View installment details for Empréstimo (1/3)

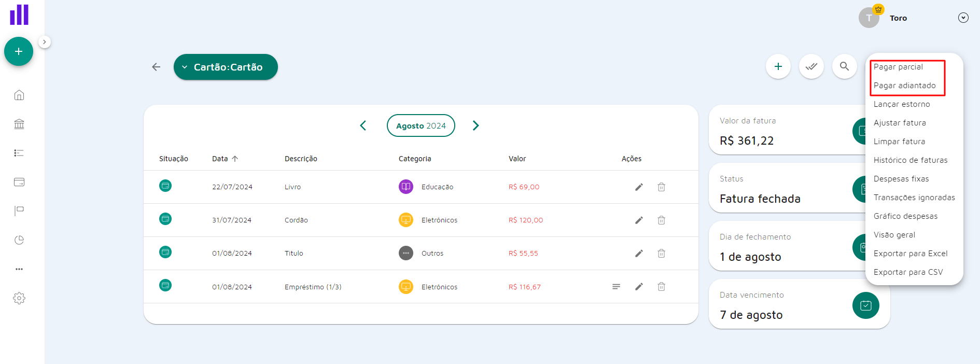(x=616, y=287)
